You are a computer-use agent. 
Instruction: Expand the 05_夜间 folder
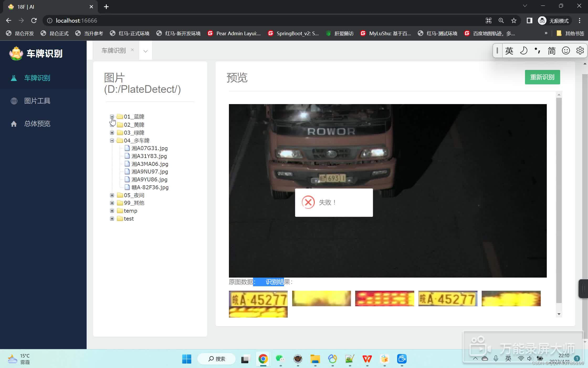pyautogui.click(x=112, y=195)
